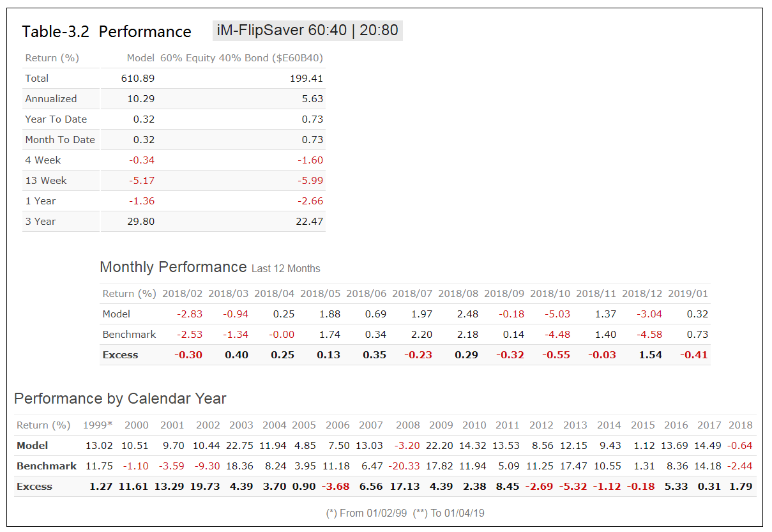Click Model 2008 return -3.20
772x532 pixels.
tap(407, 446)
